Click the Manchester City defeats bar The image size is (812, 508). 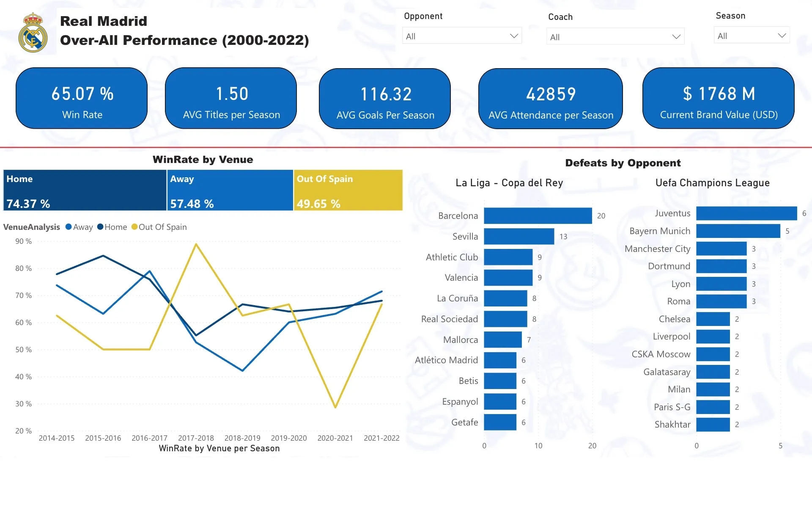(721, 248)
